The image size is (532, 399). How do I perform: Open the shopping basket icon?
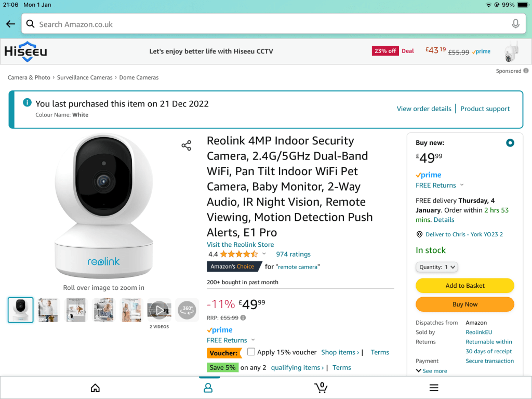coord(321,388)
